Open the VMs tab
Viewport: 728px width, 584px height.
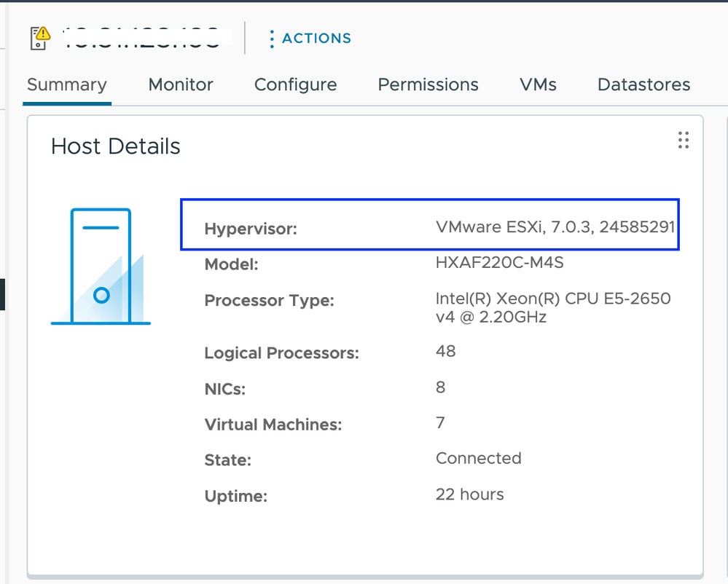(x=538, y=84)
